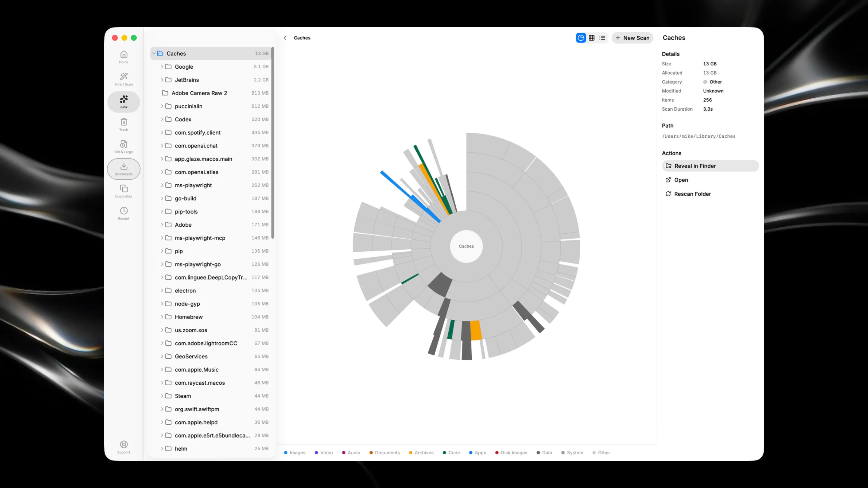Click the Google folder icon
Viewport: 868px width, 488px height.
[168, 66]
